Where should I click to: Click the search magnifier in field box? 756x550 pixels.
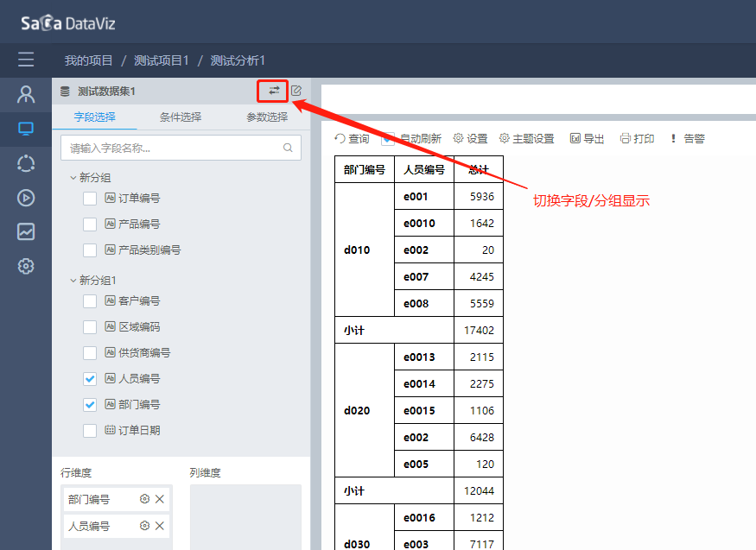(x=288, y=148)
